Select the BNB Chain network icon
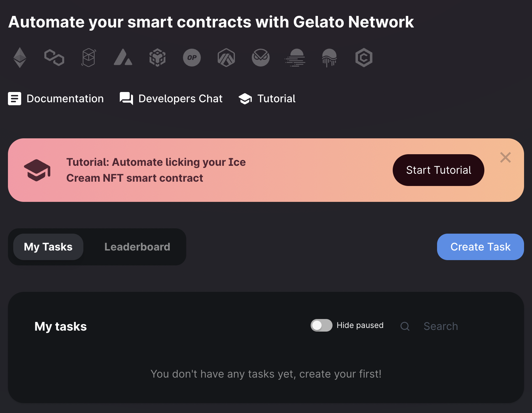This screenshot has width=532, height=413. click(x=157, y=58)
